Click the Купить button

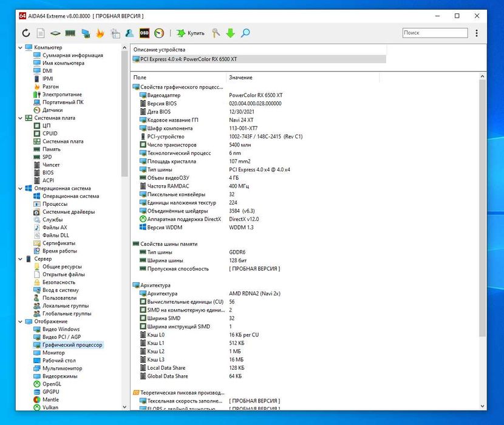pyautogui.click(x=190, y=33)
